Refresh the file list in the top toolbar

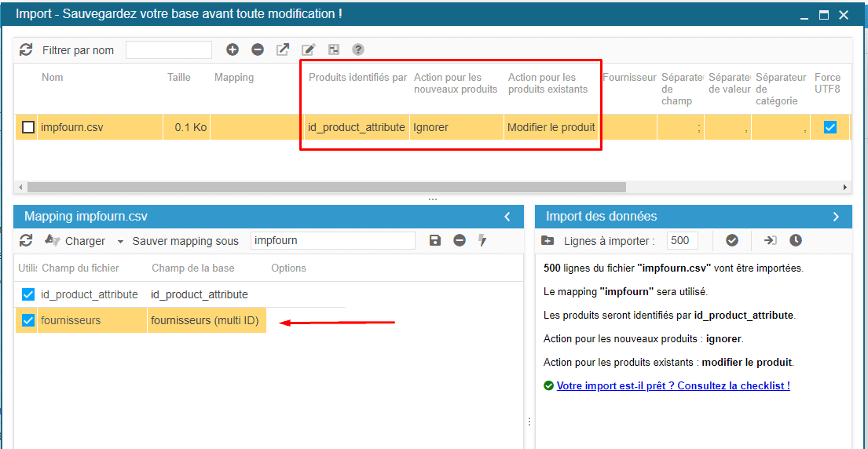pos(26,49)
